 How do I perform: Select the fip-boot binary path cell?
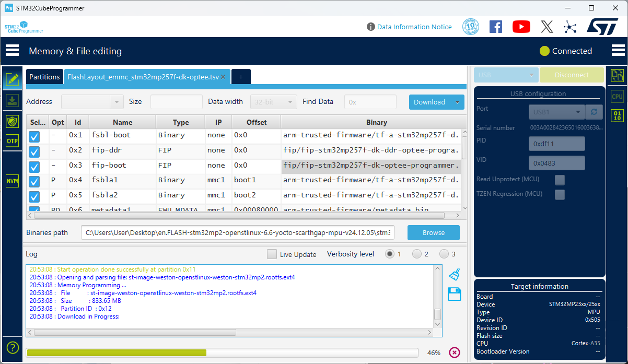371,167
